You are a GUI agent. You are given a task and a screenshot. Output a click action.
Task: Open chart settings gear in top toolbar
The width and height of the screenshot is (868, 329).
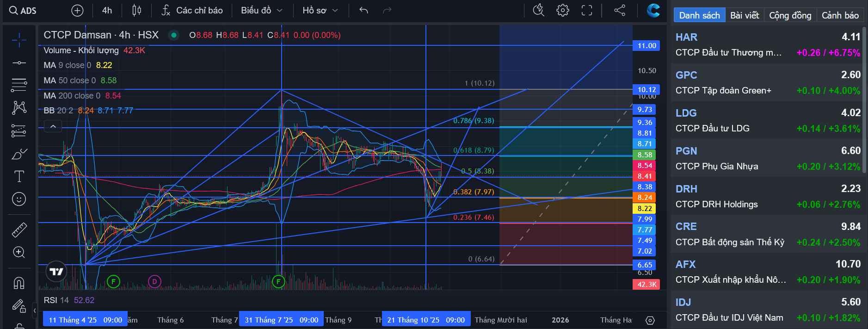click(x=562, y=10)
